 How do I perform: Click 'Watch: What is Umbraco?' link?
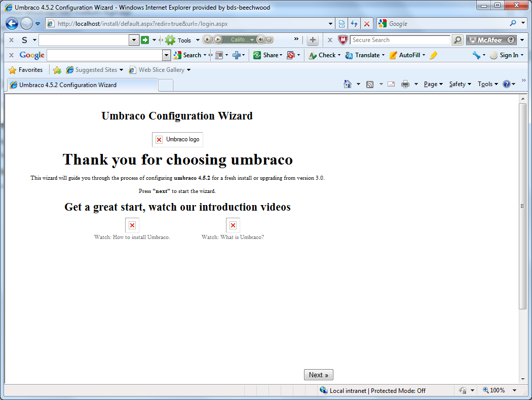coord(233,237)
